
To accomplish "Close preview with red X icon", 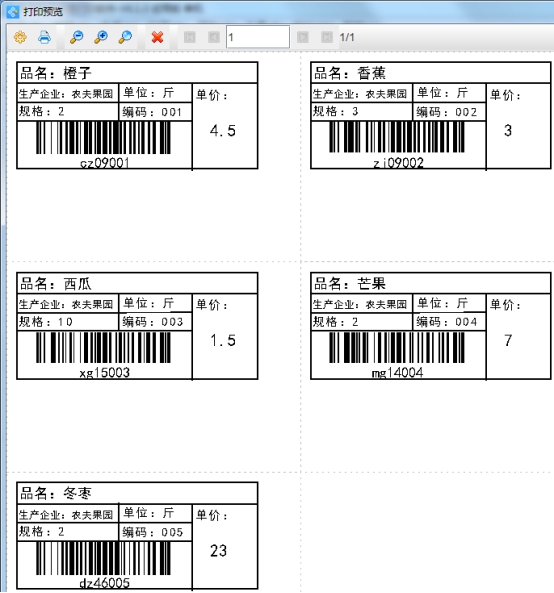I will (157, 37).
